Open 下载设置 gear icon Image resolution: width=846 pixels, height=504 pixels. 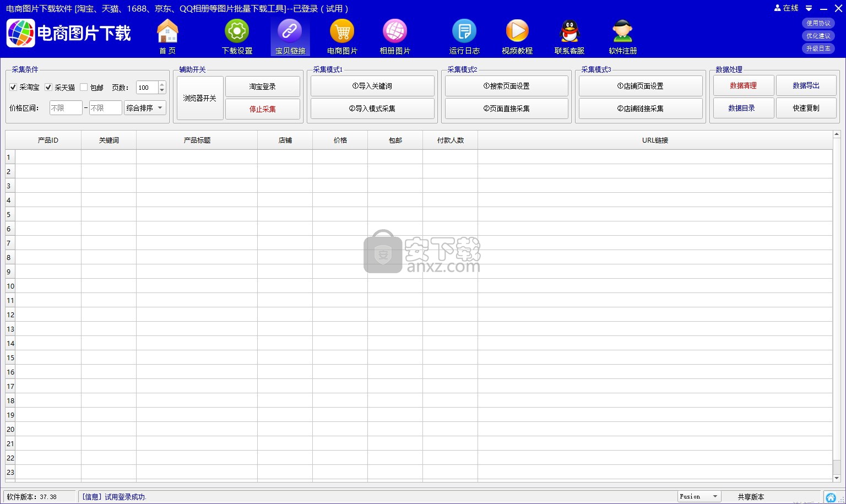click(237, 31)
